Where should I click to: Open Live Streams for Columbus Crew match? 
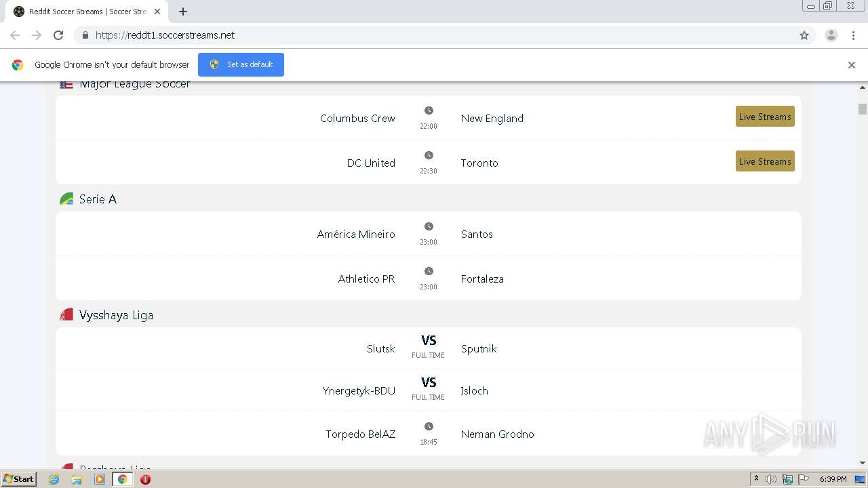(765, 117)
